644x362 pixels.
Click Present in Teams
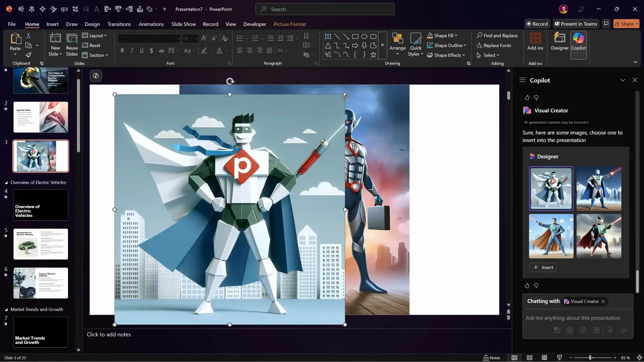(576, 24)
